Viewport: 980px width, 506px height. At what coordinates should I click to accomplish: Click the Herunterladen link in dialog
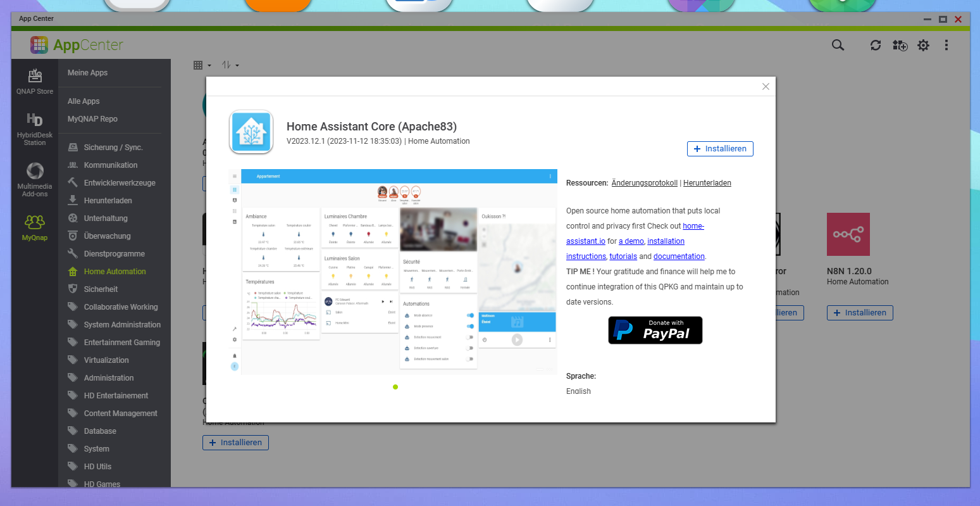(707, 183)
